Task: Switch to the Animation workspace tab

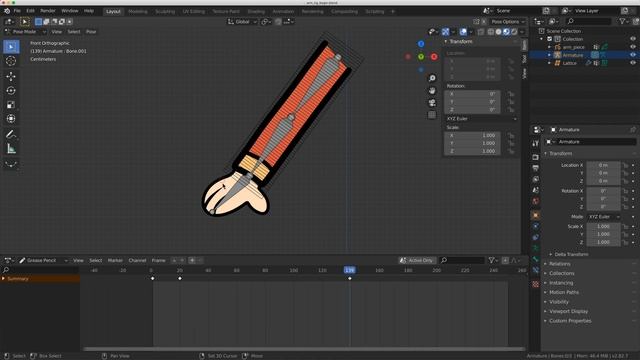Action: [283, 11]
